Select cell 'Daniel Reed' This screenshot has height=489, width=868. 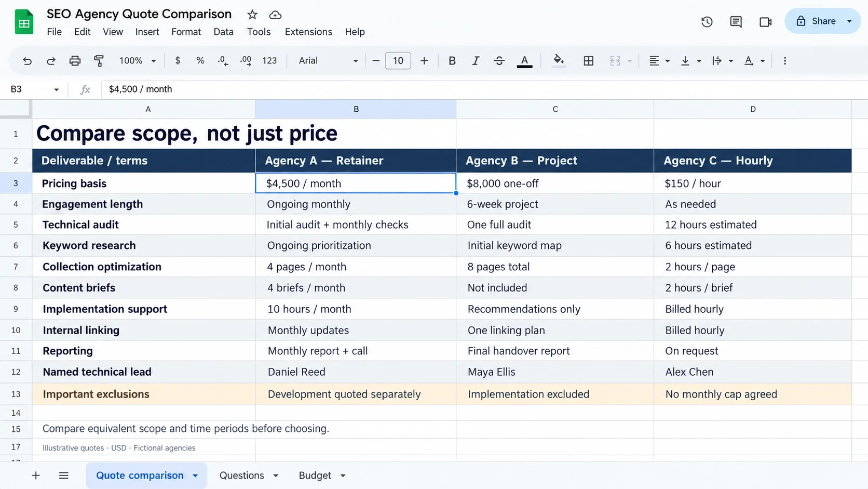pos(356,372)
